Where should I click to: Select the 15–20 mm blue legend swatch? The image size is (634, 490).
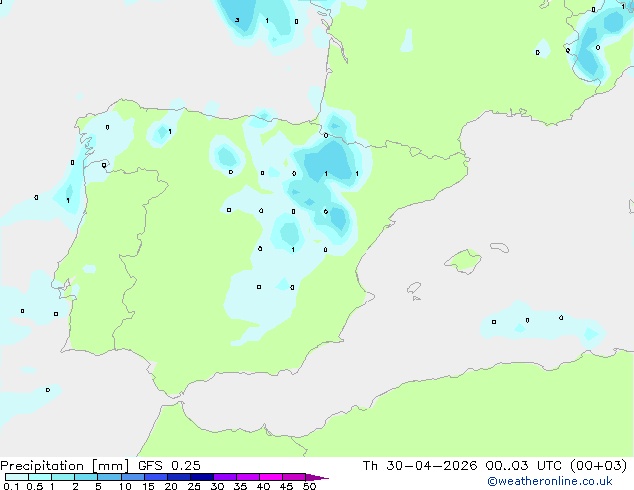coord(155,477)
